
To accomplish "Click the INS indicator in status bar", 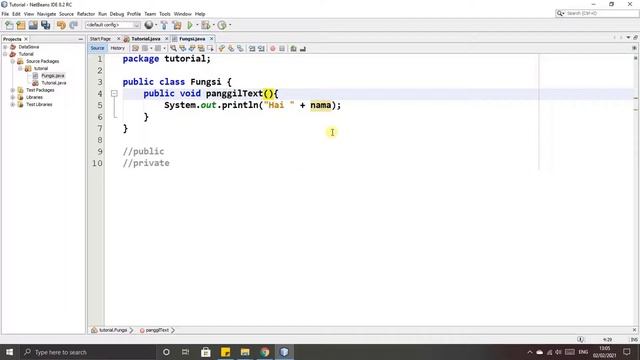I will point(634,339).
